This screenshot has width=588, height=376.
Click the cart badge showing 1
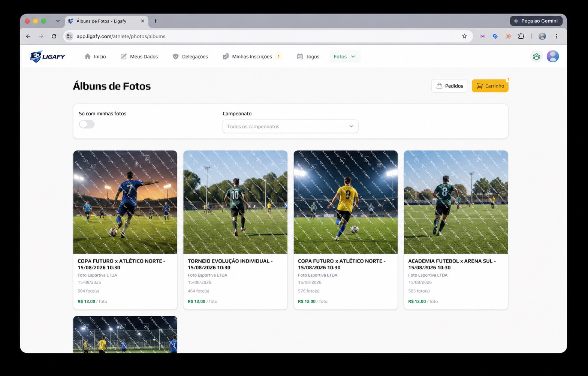click(508, 79)
